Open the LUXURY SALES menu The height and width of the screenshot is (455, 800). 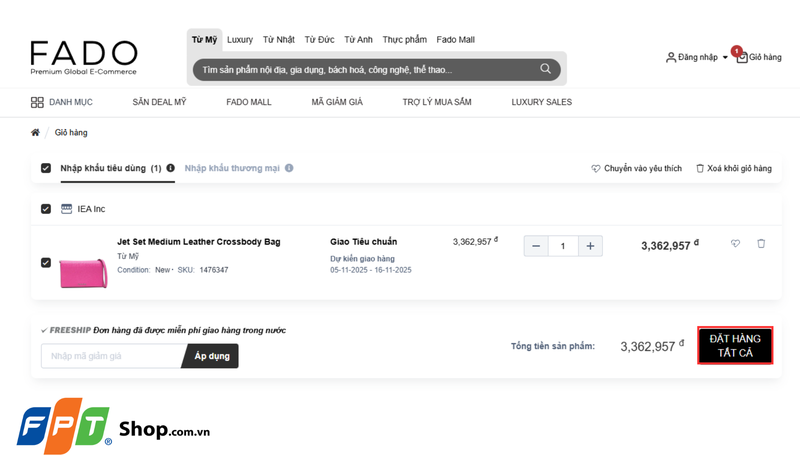pyautogui.click(x=542, y=102)
